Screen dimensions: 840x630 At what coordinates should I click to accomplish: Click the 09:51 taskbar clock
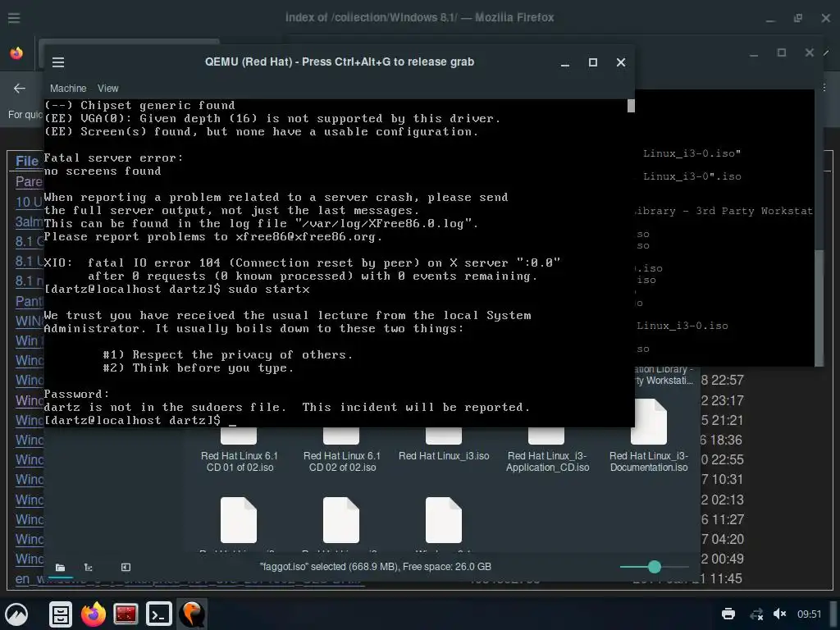click(809, 614)
